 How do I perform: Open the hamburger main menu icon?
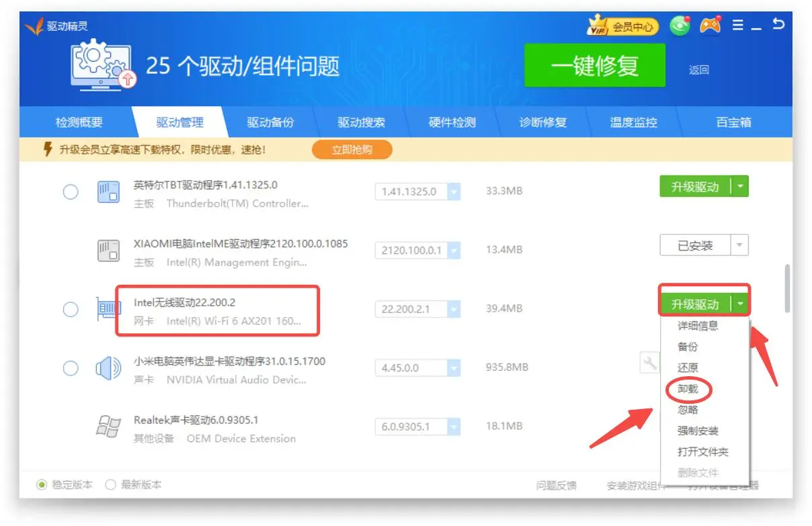point(737,26)
